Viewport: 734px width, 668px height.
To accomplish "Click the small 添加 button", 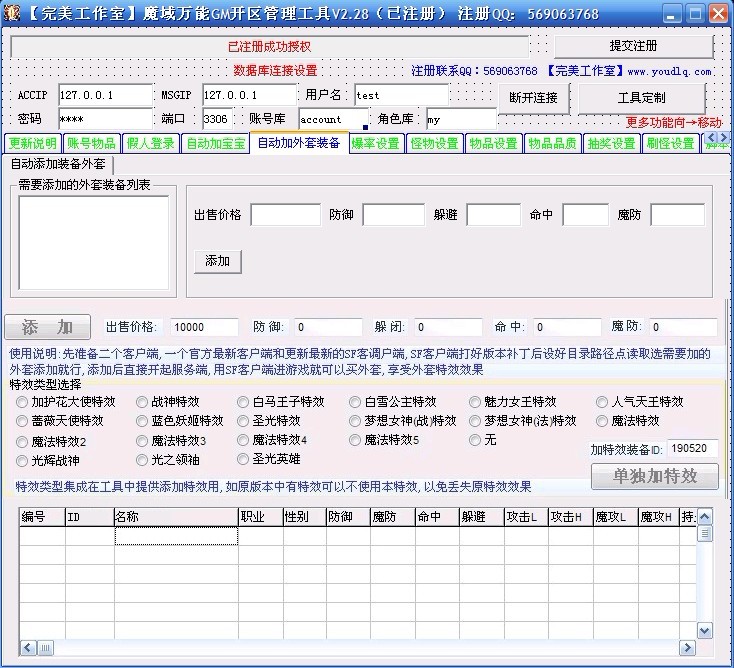I will 217,261.
